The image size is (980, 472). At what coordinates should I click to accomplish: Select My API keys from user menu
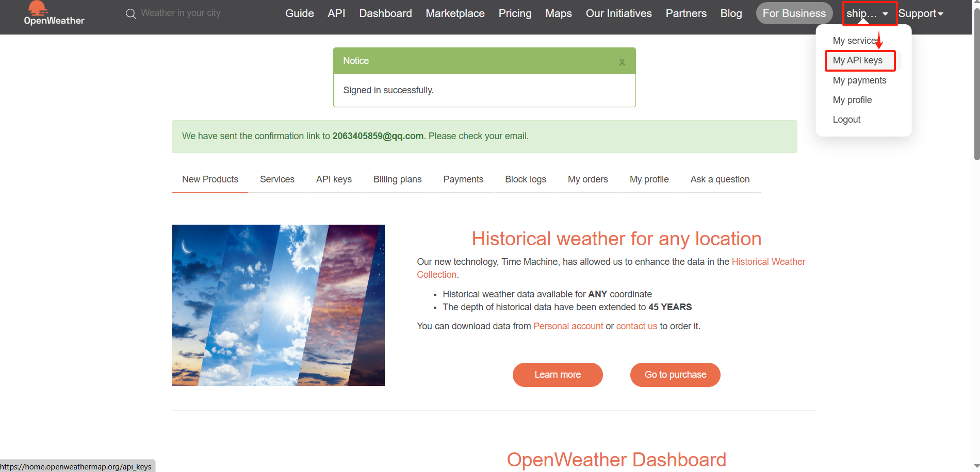coord(858,60)
